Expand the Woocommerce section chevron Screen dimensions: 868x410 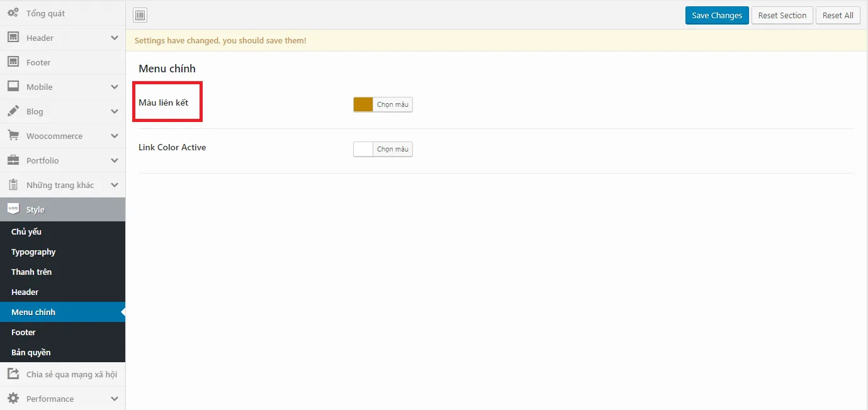115,136
